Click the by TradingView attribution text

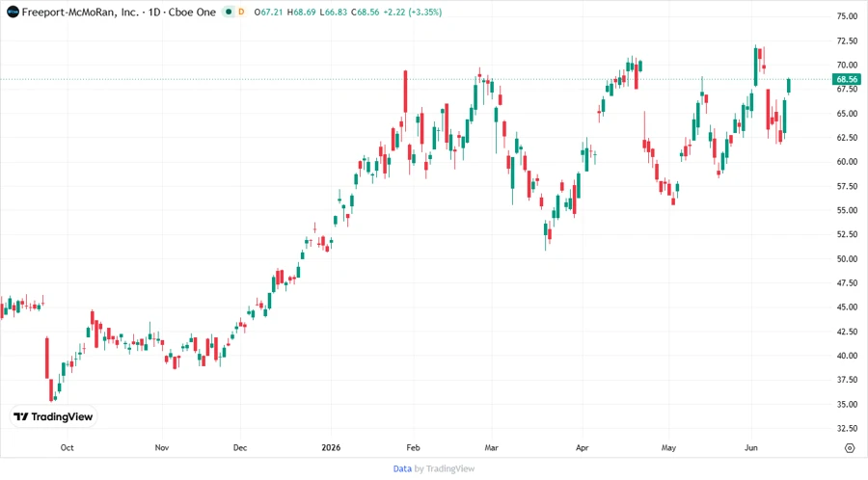click(x=445, y=469)
